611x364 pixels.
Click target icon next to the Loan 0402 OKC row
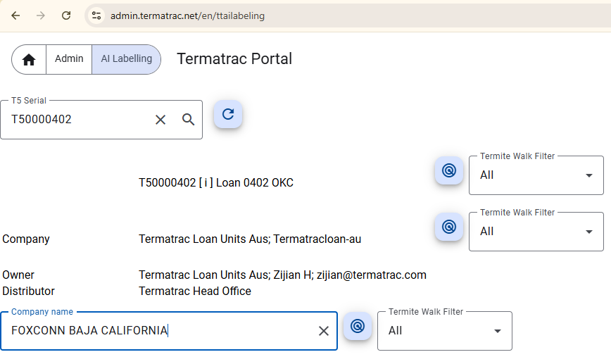coord(449,170)
